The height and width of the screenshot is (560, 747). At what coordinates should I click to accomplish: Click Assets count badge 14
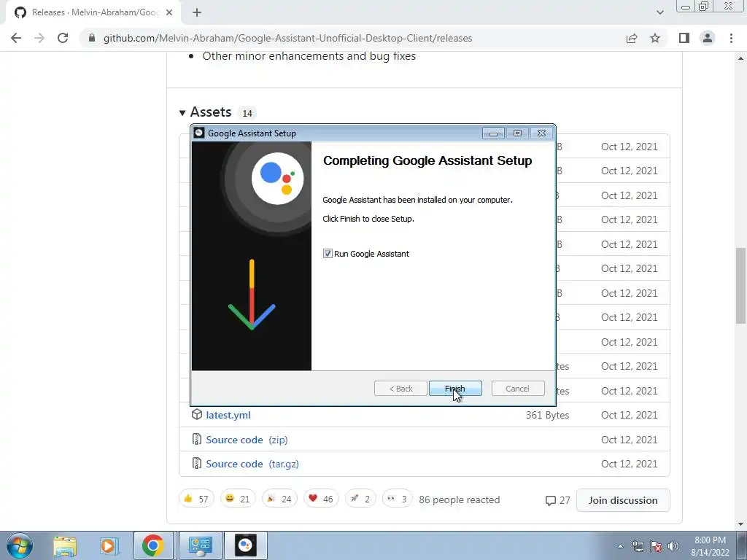pos(247,113)
